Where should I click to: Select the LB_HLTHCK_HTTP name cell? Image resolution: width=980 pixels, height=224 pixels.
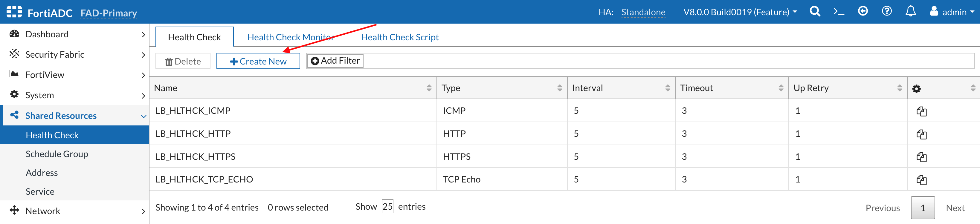pyautogui.click(x=293, y=134)
